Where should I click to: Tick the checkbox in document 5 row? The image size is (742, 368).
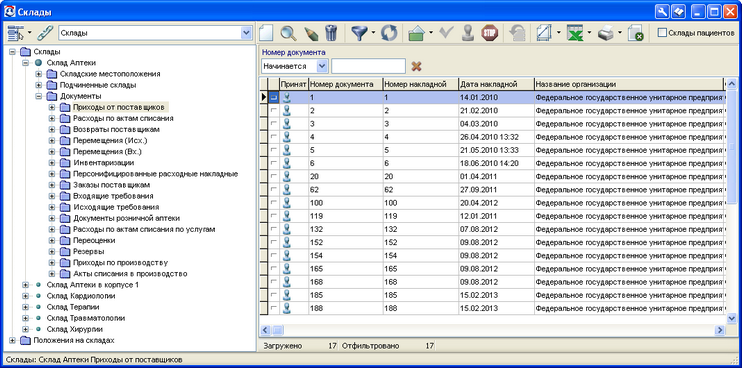[274, 150]
